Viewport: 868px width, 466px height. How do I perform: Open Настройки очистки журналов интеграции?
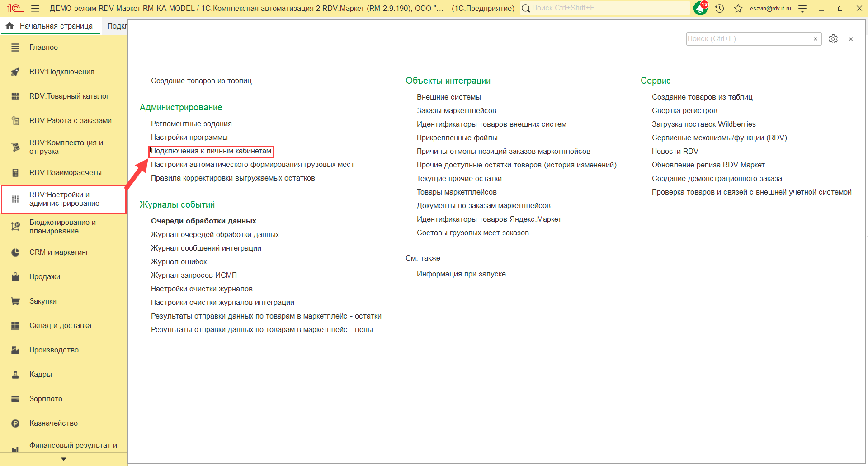point(222,303)
